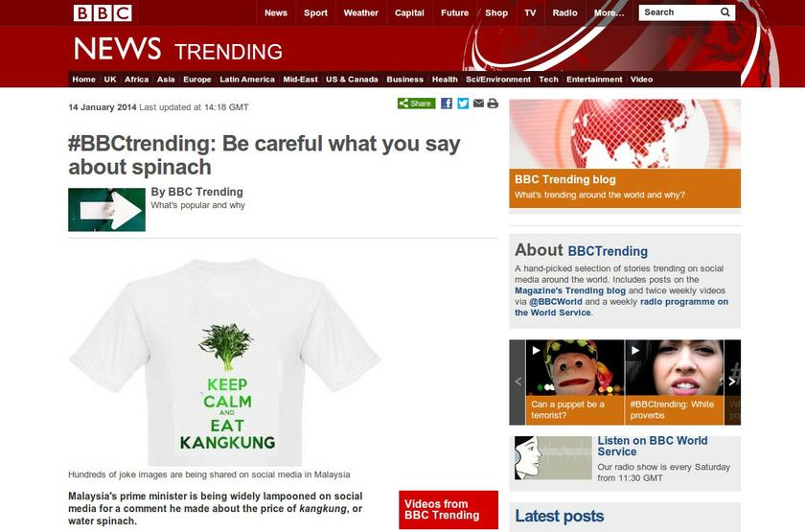Play the puppet terrorist video
The height and width of the screenshot is (532, 805).
click(x=575, y=382)
